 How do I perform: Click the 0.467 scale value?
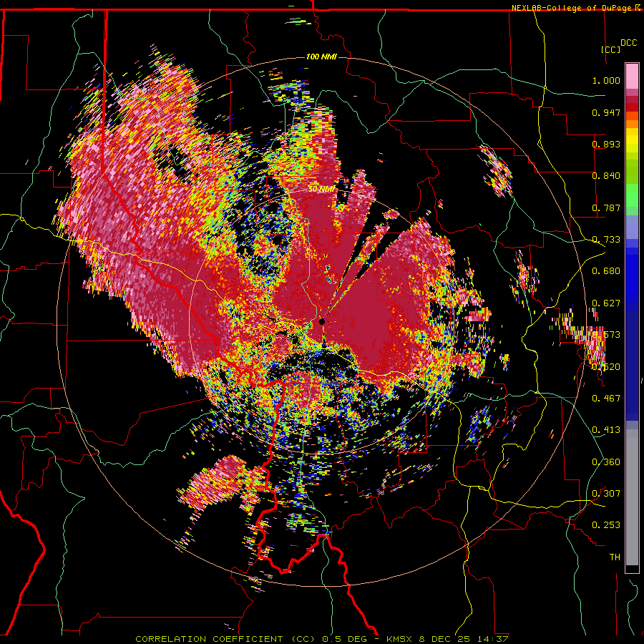pos(606,399)
